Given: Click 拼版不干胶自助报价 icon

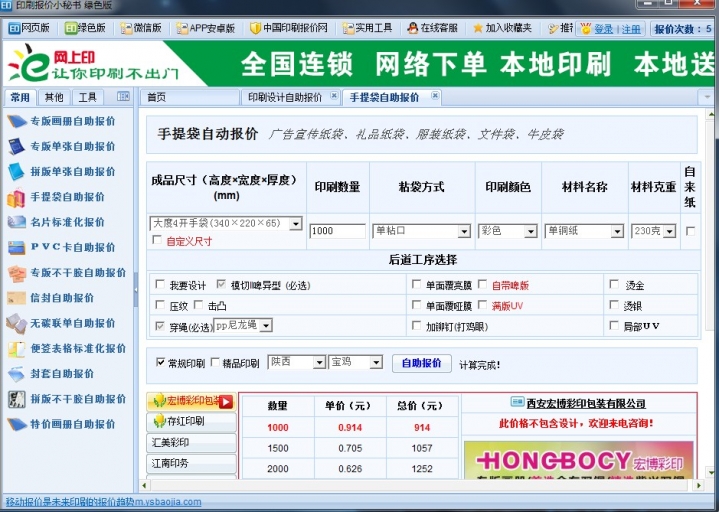Looking at the screenshot, I should pyautogui.click(x=17, y=399).
